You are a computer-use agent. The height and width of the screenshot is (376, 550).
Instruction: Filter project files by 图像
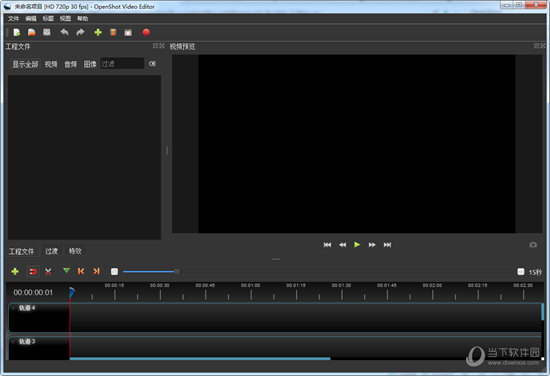(90, 64)
